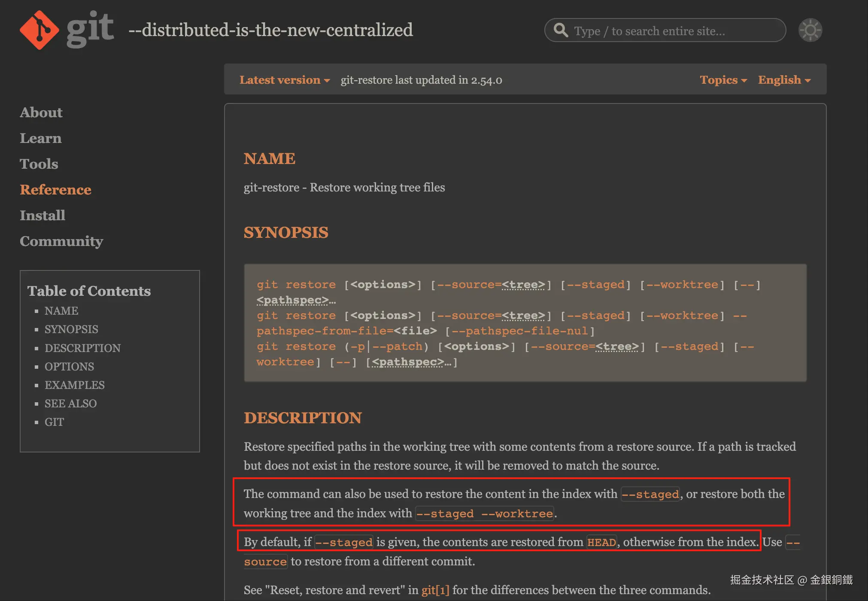Click the git wordmark logo
Viewport: 868px width, 601px height.
[x=90, y=29]
